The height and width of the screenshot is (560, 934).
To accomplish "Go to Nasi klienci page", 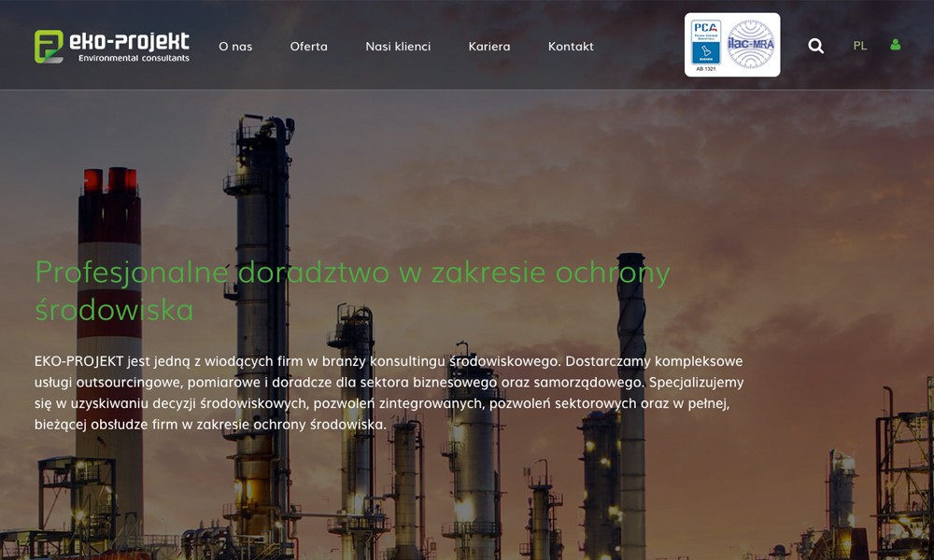I will coord(398,46).
